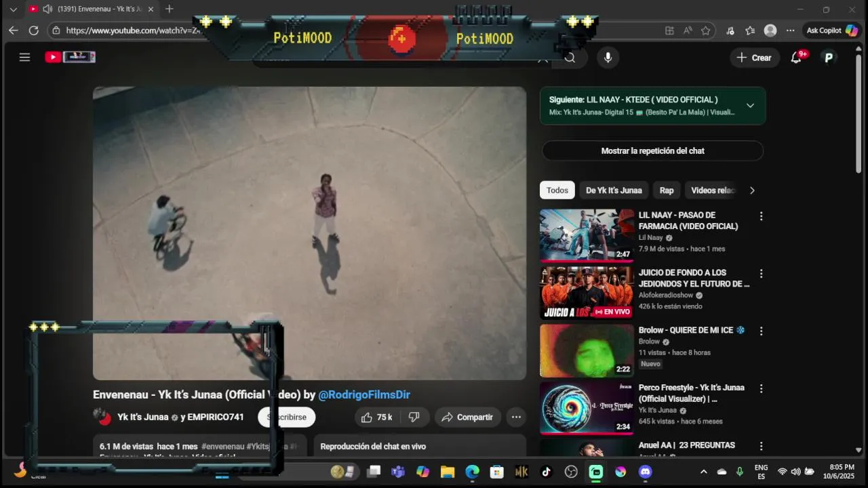Open Edge media control music-note icon

(730, 30)
